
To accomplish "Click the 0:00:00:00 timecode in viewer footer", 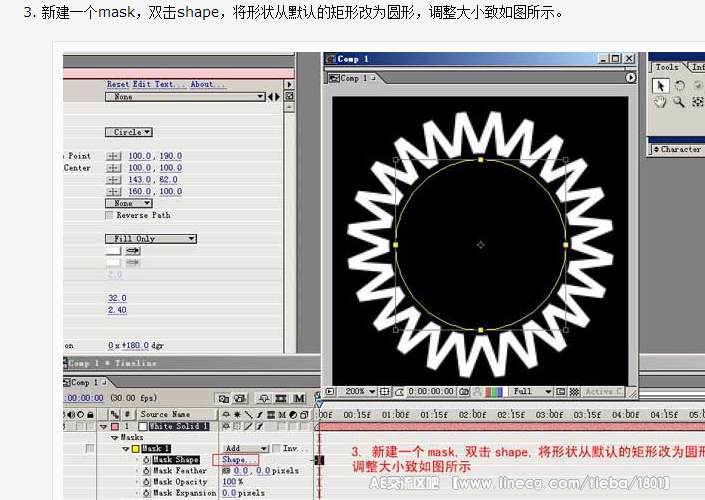I will (431, 392).
